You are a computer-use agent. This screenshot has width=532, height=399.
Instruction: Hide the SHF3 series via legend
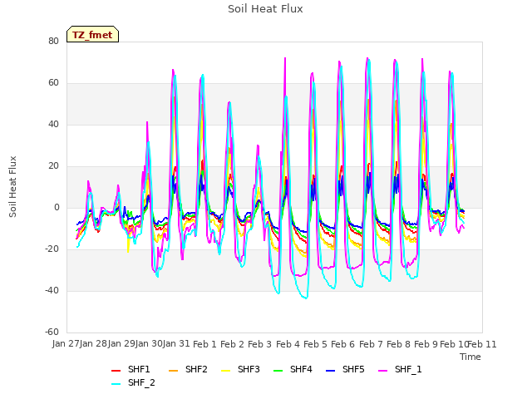pos(249,369)
